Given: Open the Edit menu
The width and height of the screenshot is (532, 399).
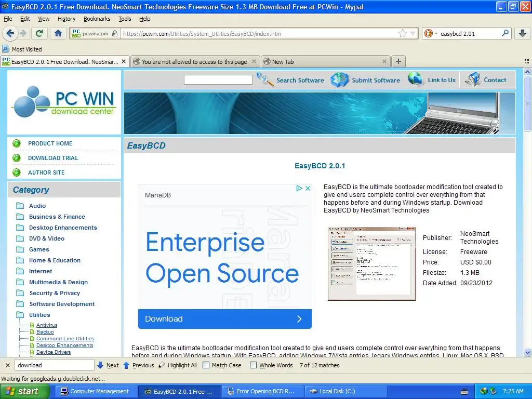Looking at the screenshot, I should 25,19.
